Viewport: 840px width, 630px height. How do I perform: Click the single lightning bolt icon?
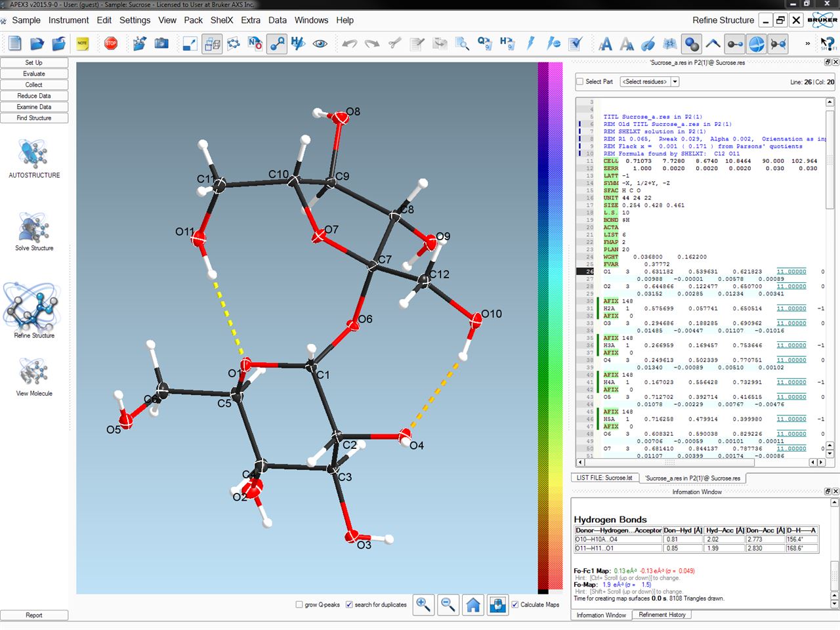click(530, 44)
